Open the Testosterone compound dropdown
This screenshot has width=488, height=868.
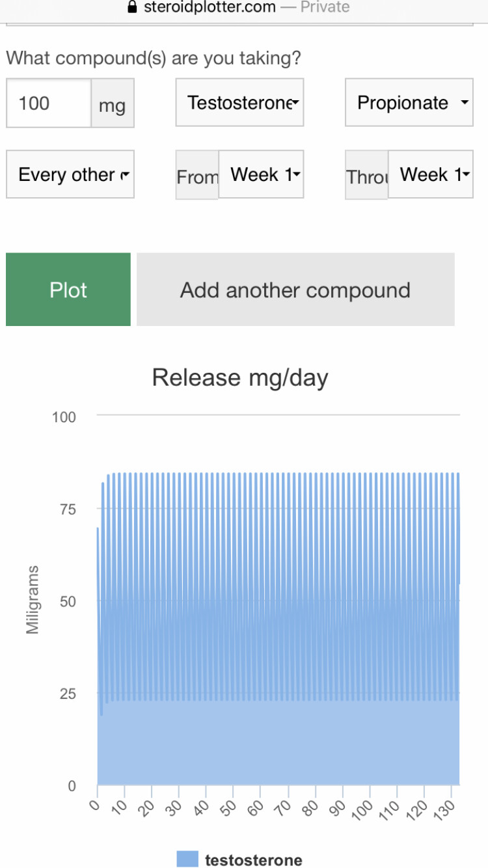239,103
